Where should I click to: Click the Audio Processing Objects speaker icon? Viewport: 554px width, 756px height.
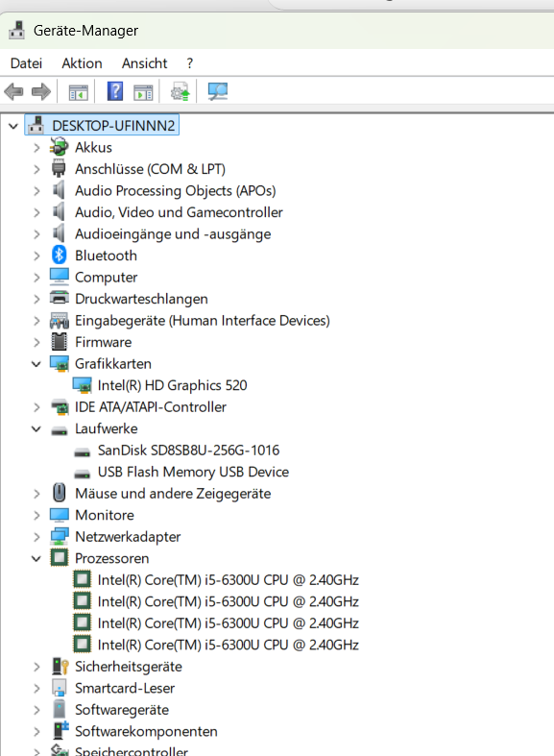[59, 190]
